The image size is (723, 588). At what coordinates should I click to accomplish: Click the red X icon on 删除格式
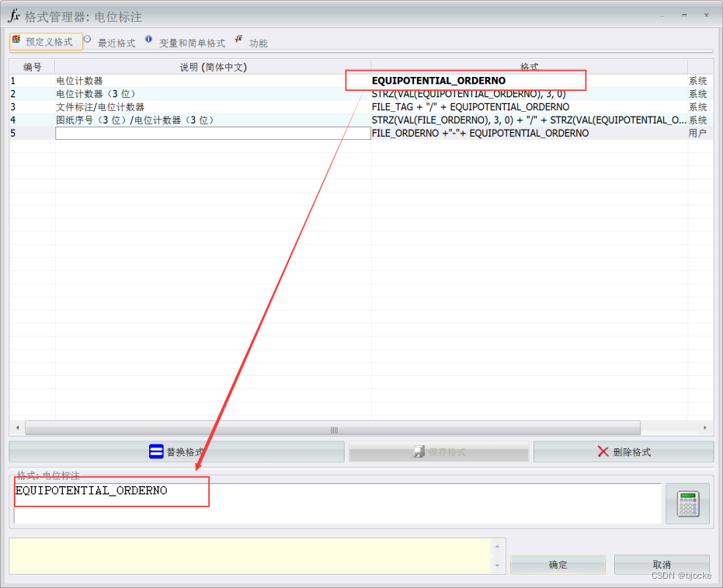tap(603, 451)
